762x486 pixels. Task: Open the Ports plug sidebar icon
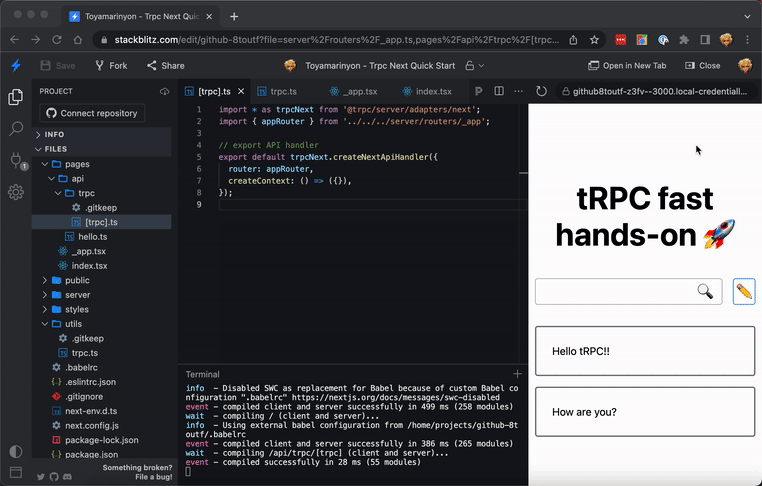[17, 161]
